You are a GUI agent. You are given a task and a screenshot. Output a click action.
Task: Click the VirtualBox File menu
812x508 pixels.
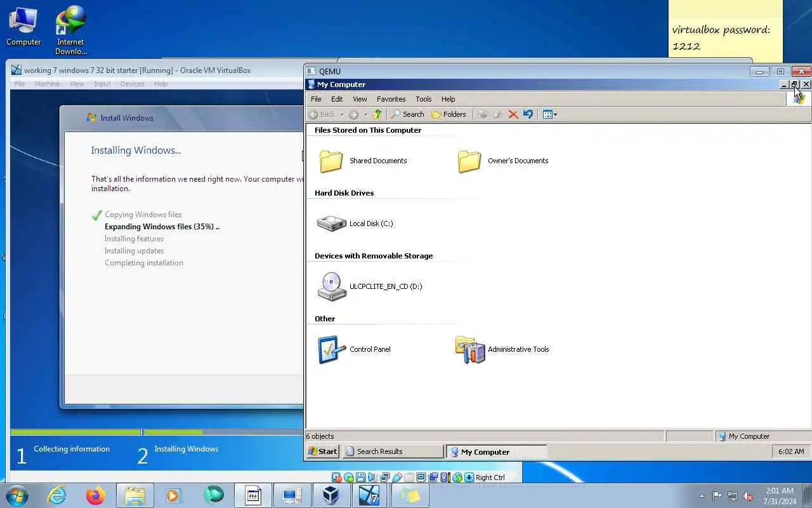click(x=20, y=84)
